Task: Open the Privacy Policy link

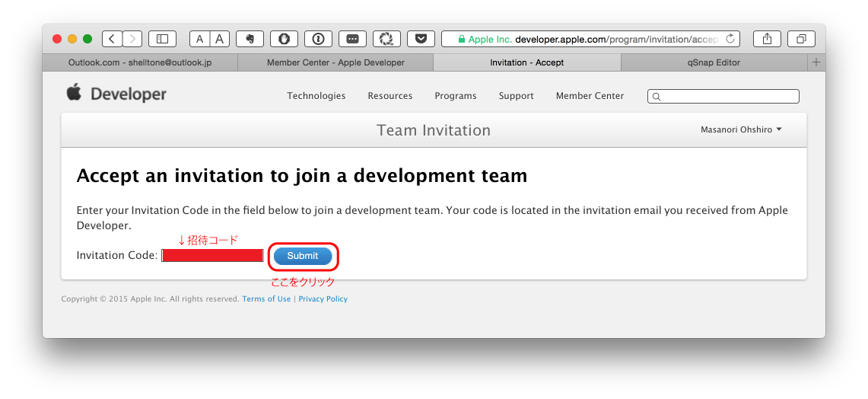Action: pos(323,298)
